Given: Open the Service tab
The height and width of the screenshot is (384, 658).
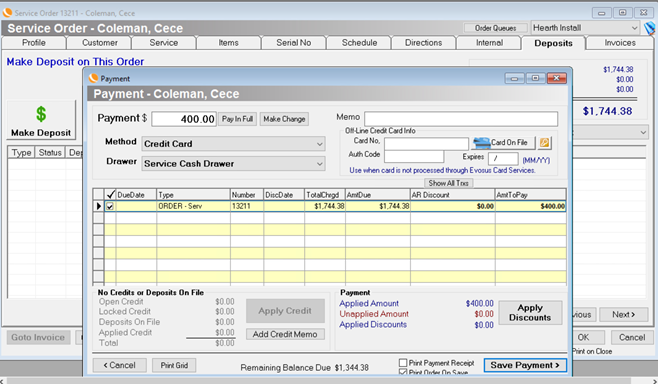Looking at the screenshot, I should click(164, 43).
